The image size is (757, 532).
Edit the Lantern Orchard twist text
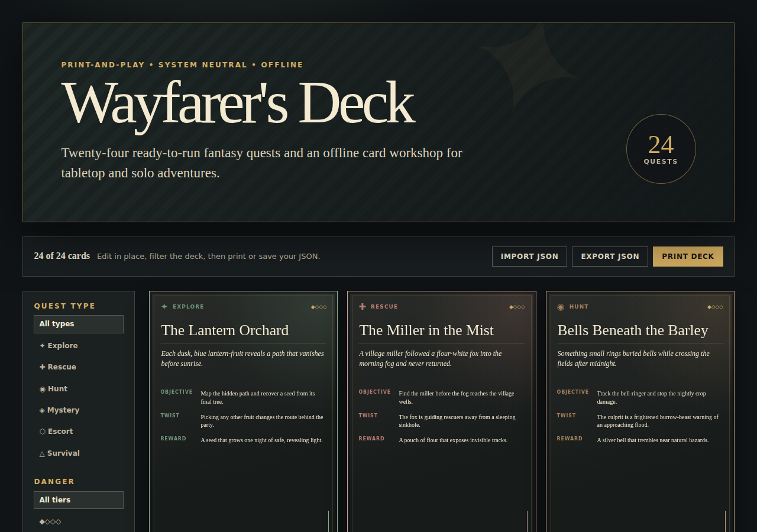[262, 421]
